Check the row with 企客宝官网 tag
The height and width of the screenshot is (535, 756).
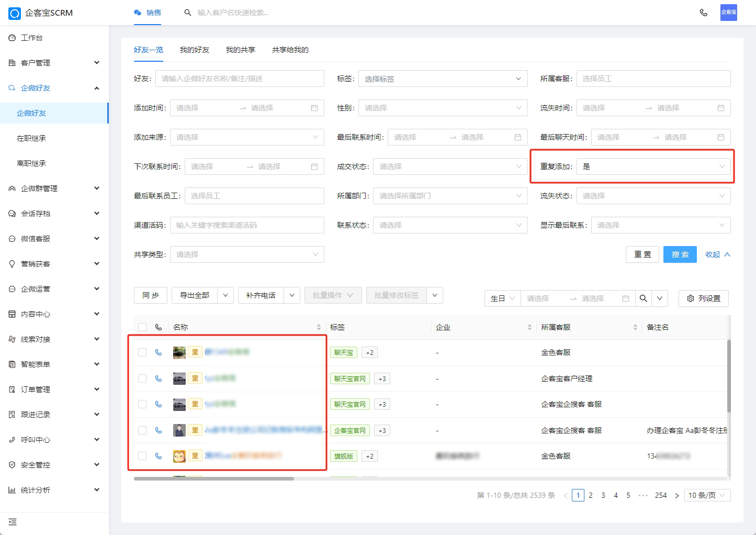coord(142,430)
